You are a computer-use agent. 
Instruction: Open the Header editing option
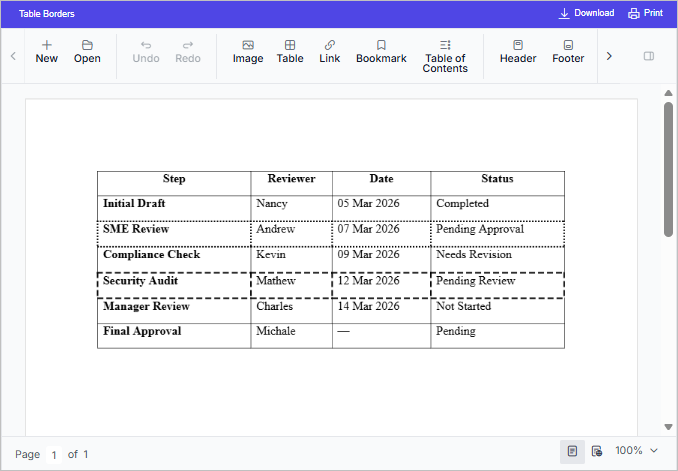tap(518, 52)
